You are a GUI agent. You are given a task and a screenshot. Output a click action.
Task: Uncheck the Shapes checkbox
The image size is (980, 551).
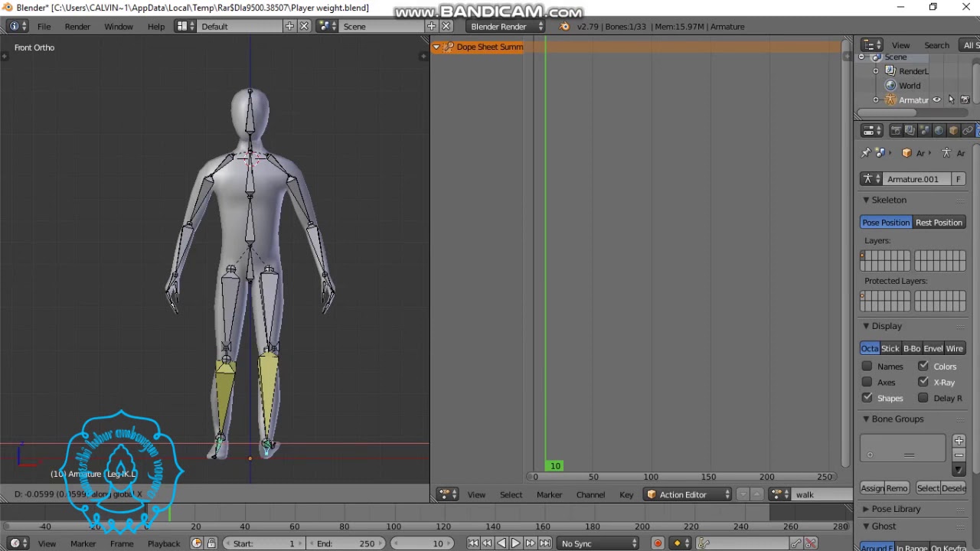click(867, 398)
